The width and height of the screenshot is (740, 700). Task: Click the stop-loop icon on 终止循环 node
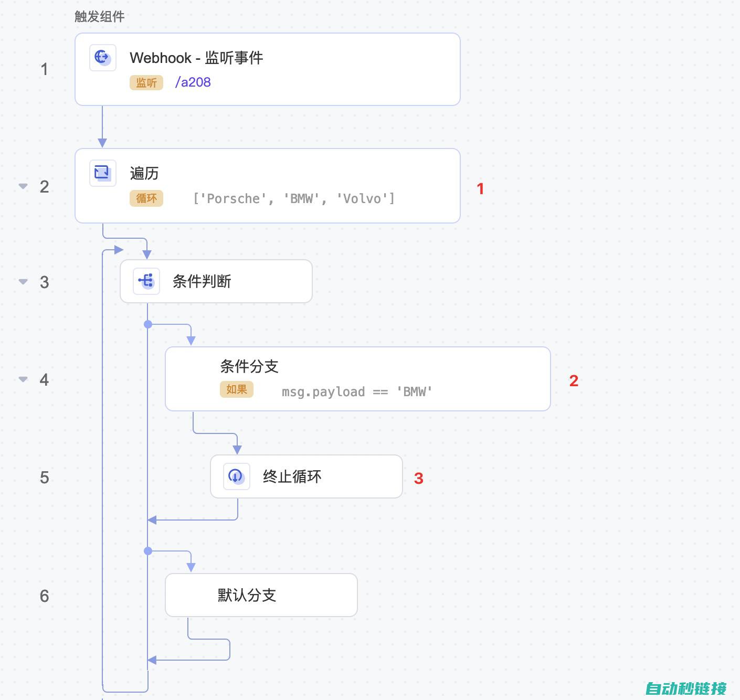(237, 476)
